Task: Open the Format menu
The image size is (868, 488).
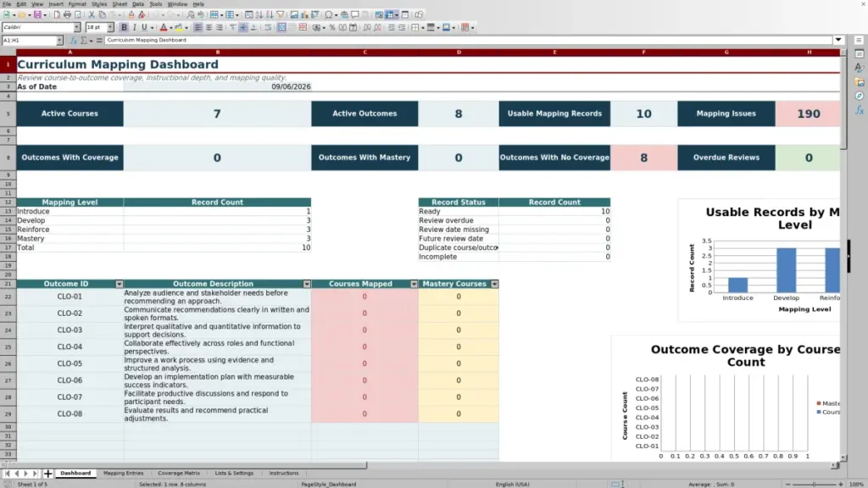Action: coord(77,4)
